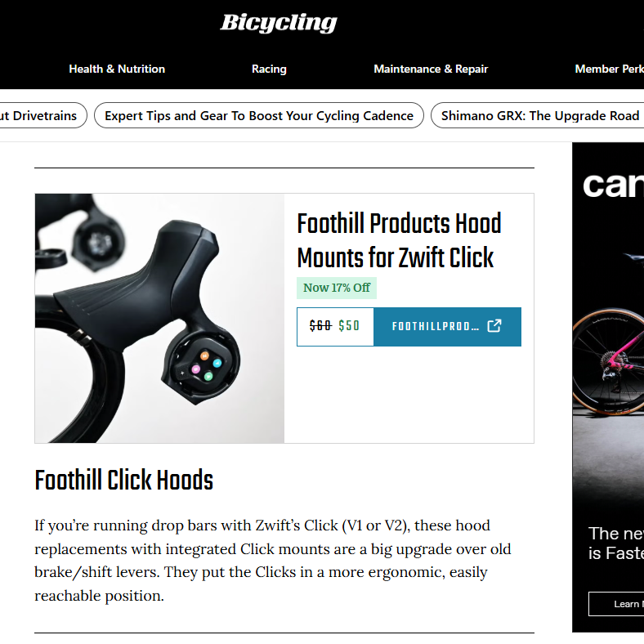644x644 pixels.
Task: Click the $60 $50 price box
Action: (335, 327)
